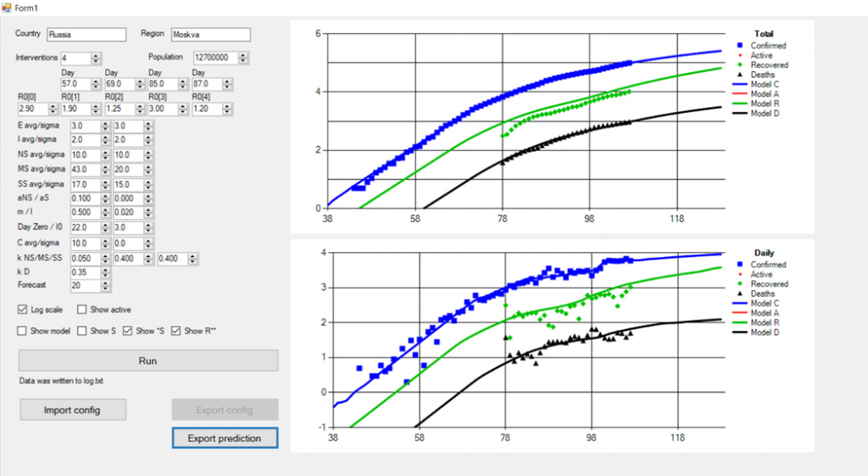This screenshot has height=476, width=868.
Task: Adjust the Interventions stepper arrows
Action: click(97, 59)
